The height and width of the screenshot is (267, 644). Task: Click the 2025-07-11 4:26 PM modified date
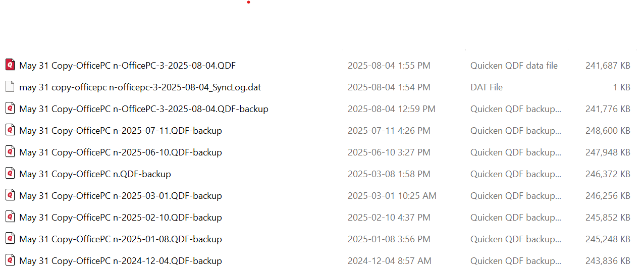389,131
